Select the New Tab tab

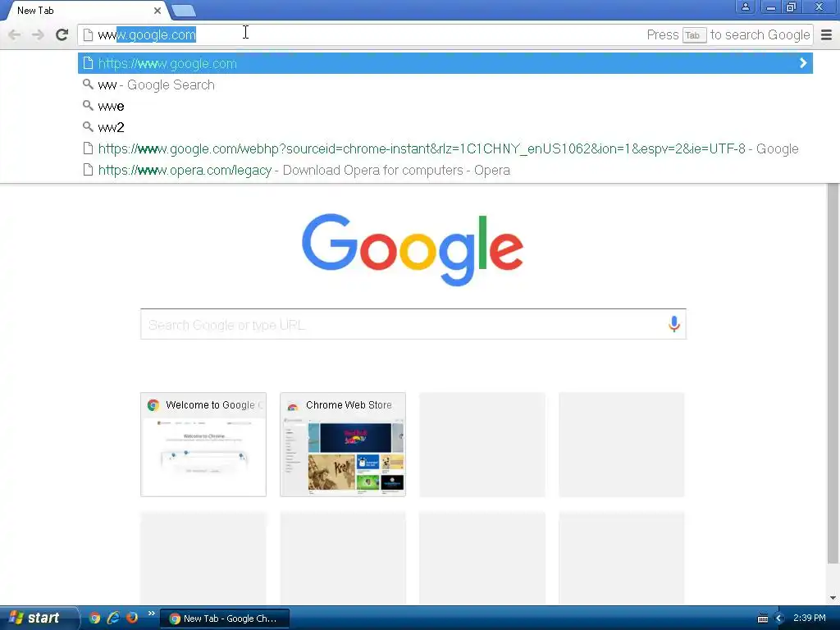pos(85,10)
